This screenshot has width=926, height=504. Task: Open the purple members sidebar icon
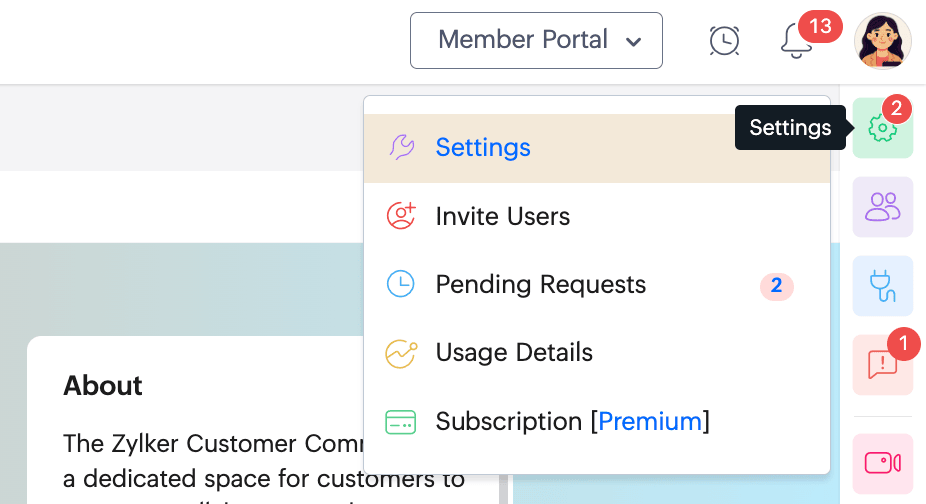click(883, 207)
